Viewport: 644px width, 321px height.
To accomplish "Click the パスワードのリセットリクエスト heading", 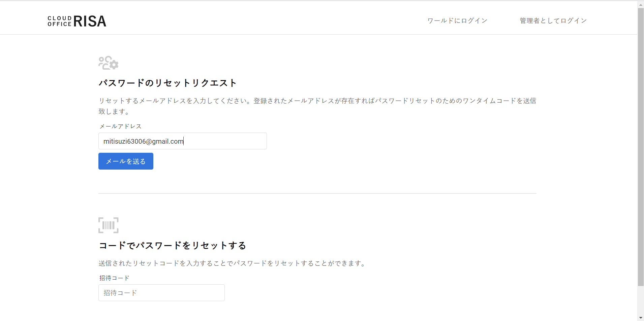I will 167,83.
